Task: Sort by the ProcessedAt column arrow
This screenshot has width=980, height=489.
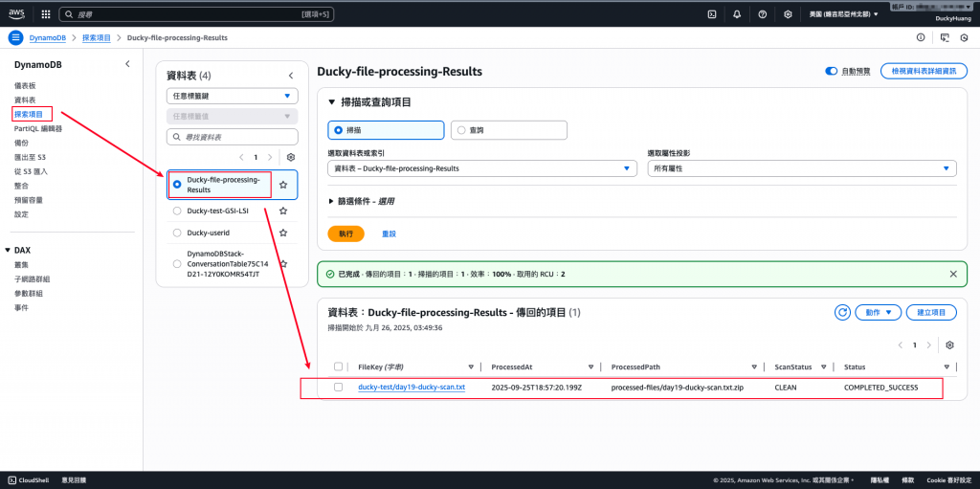Action: tap(590, 367)
